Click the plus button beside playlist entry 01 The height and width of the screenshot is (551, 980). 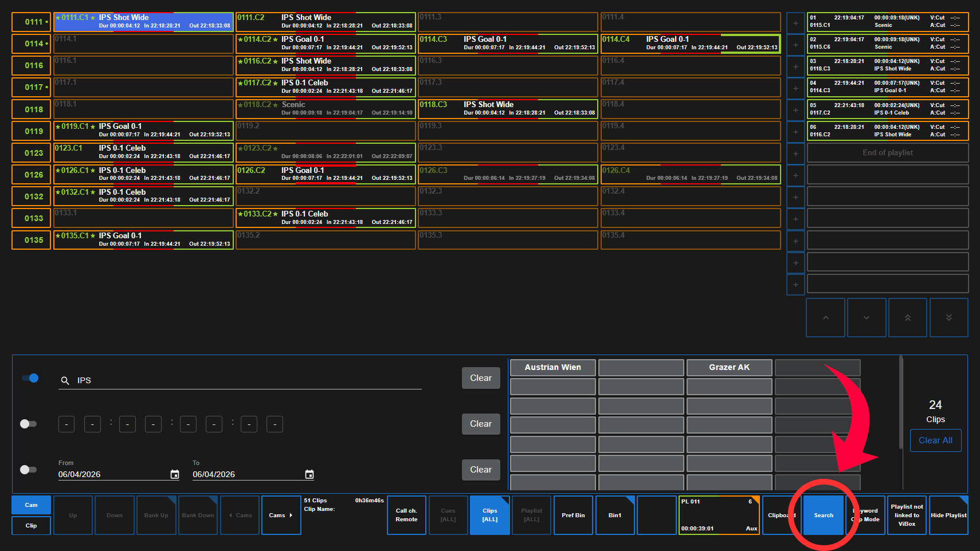pyautogui.click(x=795, y=23)
